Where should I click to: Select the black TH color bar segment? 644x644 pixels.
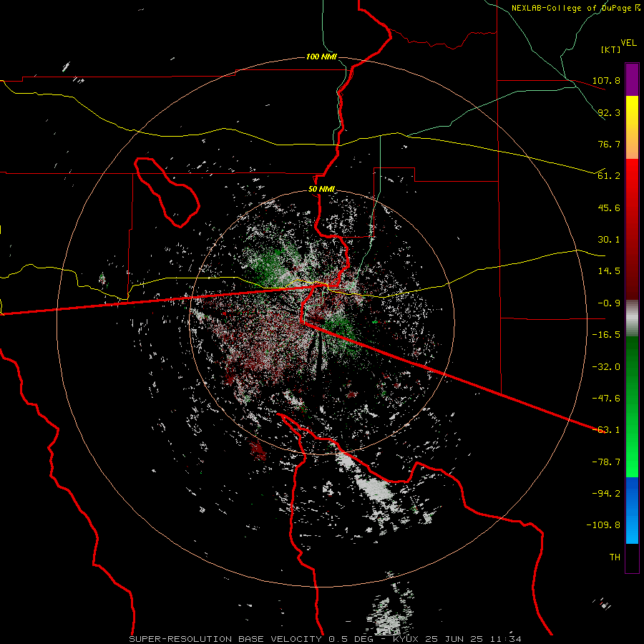[x=632, y=557]
